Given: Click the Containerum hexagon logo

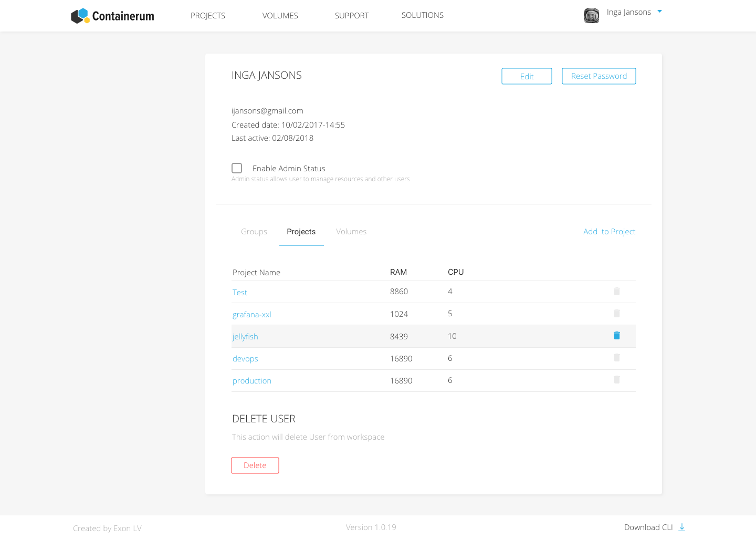Looking at the screenshot, I should click(x=80, y=16).
